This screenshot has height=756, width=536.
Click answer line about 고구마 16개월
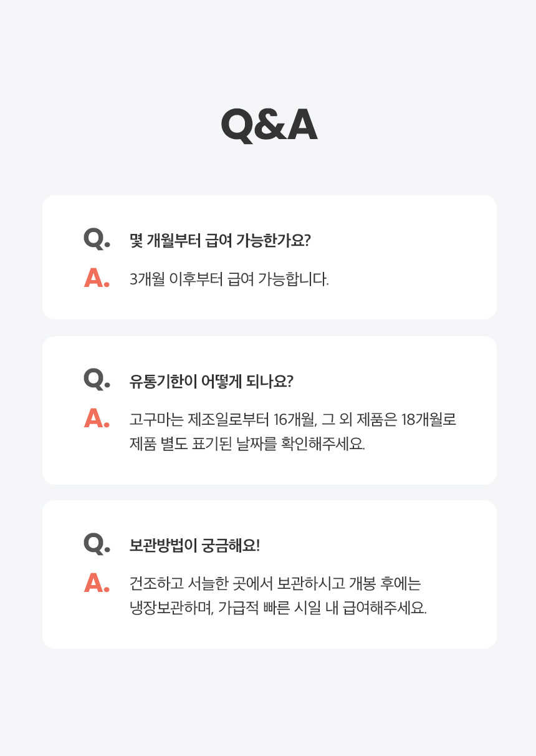coord(293,419)
